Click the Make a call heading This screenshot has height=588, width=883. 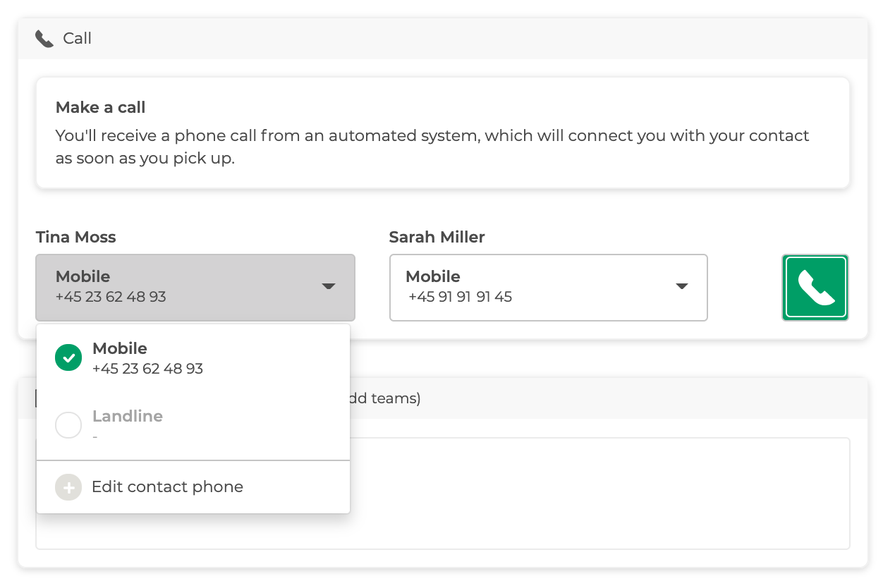[x=100, y=107]
